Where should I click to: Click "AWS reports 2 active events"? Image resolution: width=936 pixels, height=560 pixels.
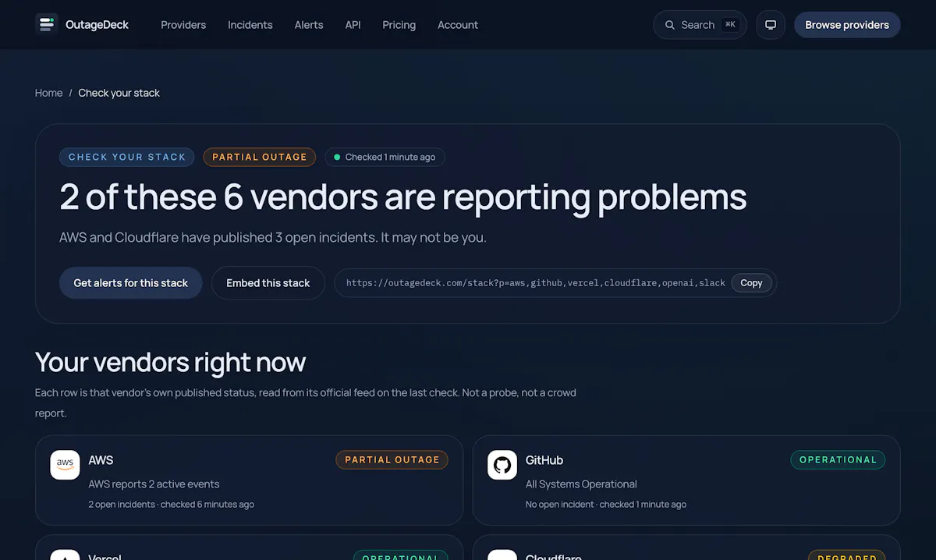pos(154,484)
